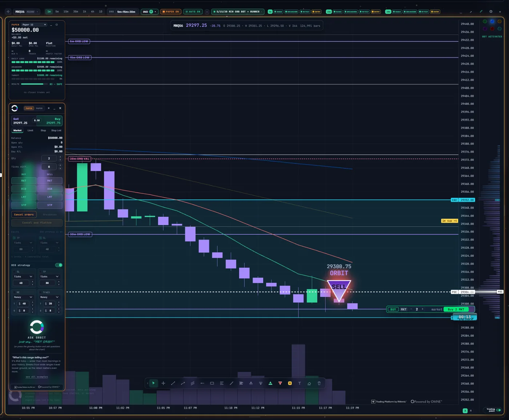The height and width of the screenshot is (420, 509).
Task: Toggle AUTO ON in the top bar
Action: click(193, 12)
